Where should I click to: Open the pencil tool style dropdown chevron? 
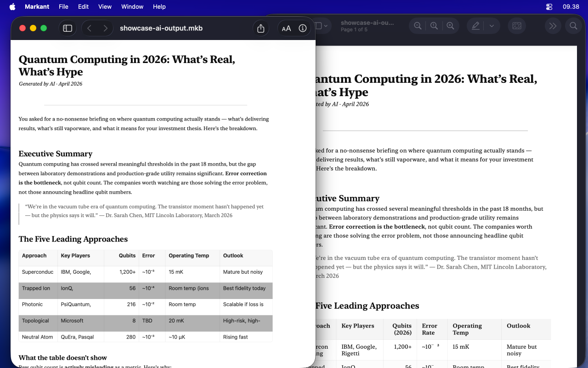492,26
